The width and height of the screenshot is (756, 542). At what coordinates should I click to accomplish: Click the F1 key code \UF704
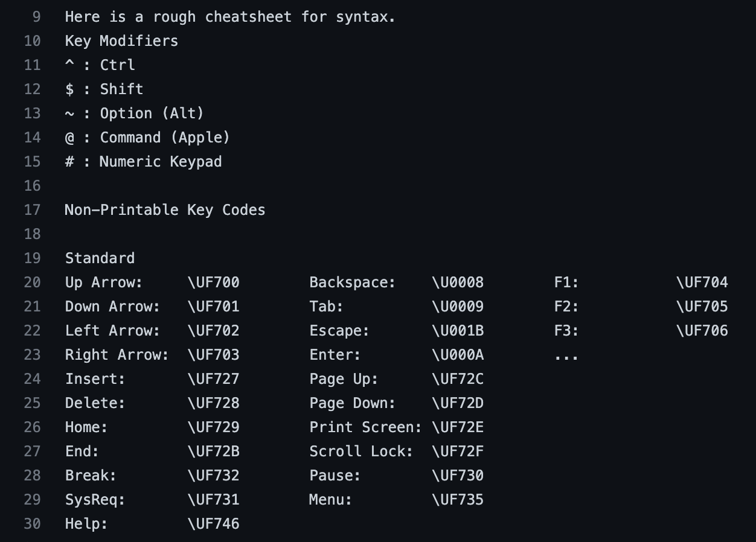pyautogui.click(x=702, y=282)
